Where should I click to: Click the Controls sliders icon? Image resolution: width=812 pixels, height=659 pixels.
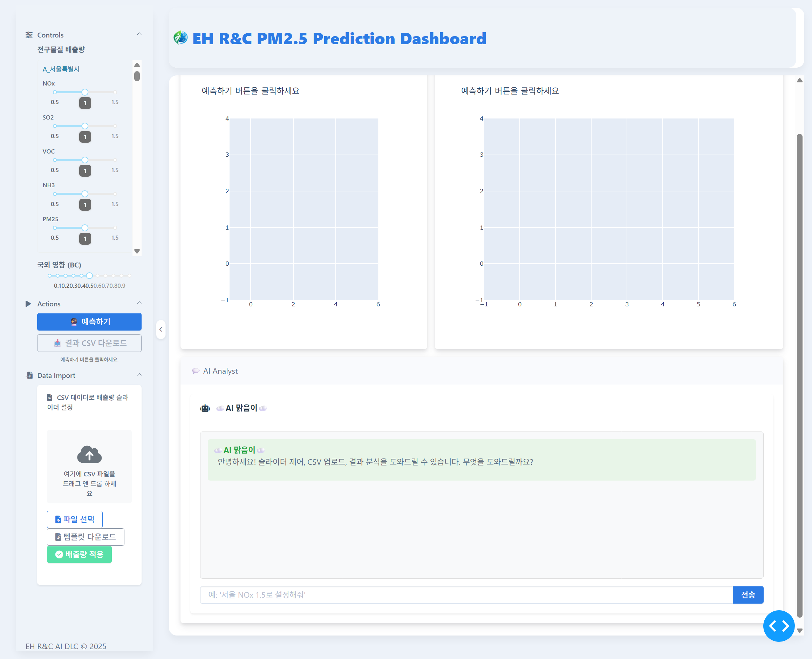tap(29, 35)
